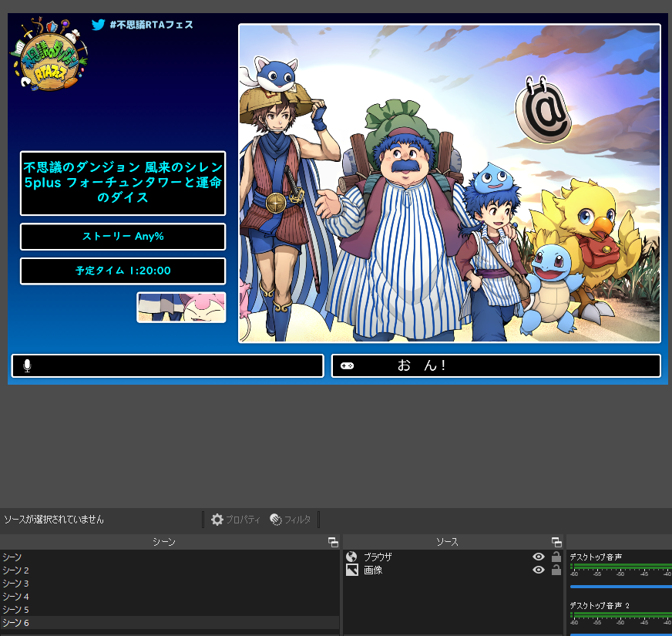
Task: Select scene シーン 3
Action: [x=170, y=584]
